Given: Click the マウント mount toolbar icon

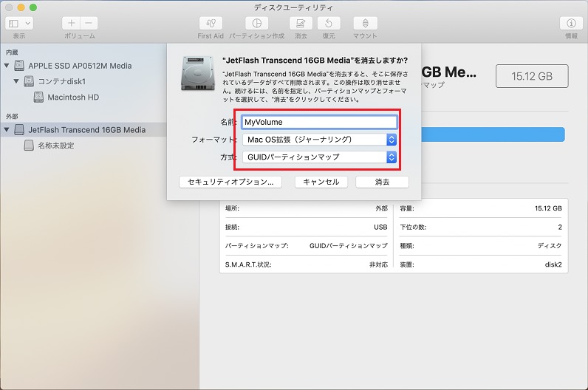Looking at the screenshot, I should coord(365,23).
